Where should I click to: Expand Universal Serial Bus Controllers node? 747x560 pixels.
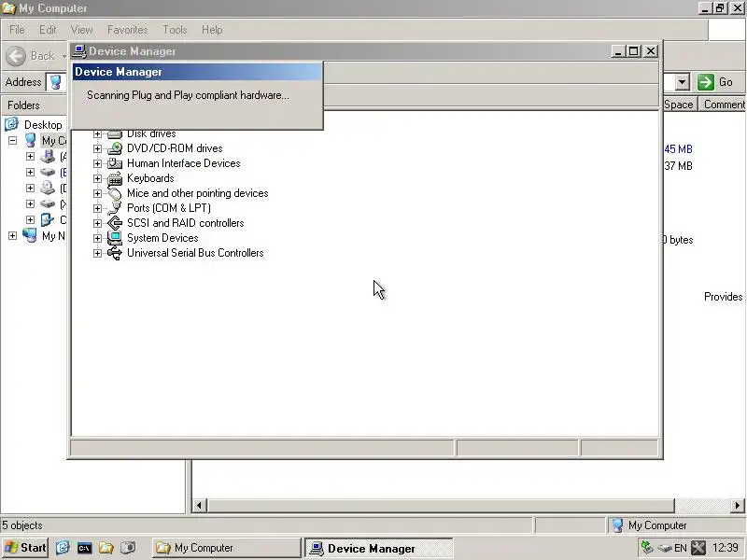(97, 253)
